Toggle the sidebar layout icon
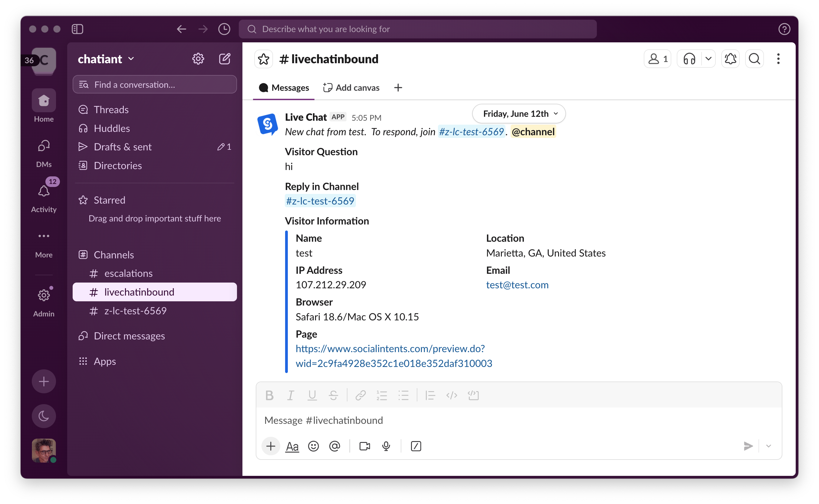 click(x=77, y=29)
